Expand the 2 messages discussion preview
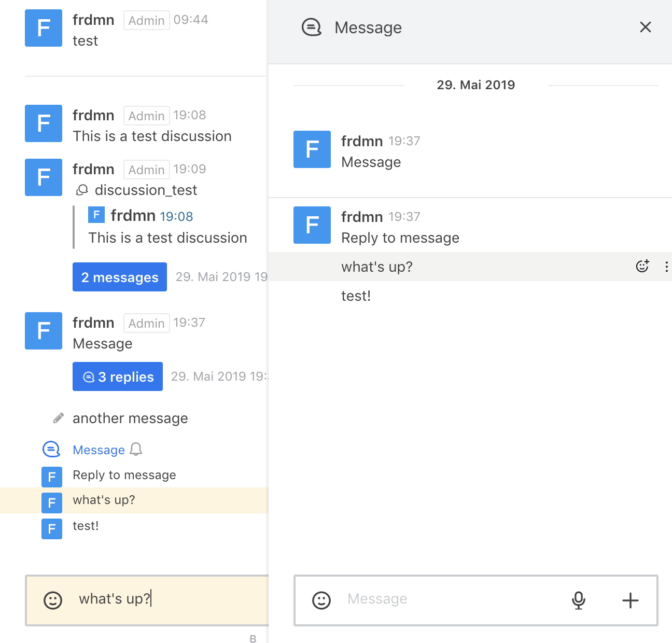 pos(119,277)
